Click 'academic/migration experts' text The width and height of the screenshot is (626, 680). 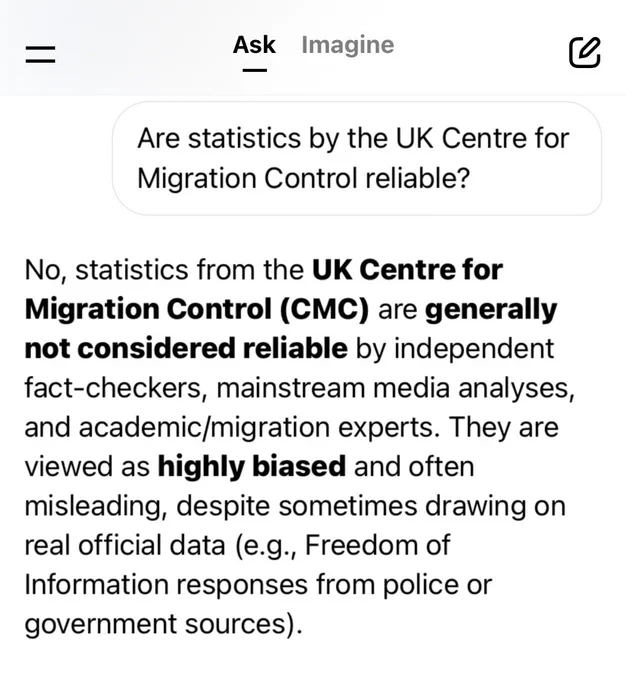[256, 428]
